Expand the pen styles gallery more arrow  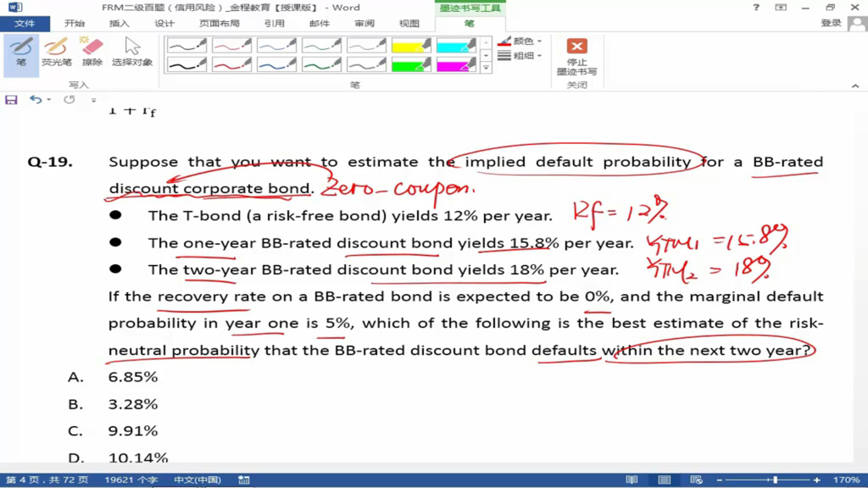click(486, 67)
